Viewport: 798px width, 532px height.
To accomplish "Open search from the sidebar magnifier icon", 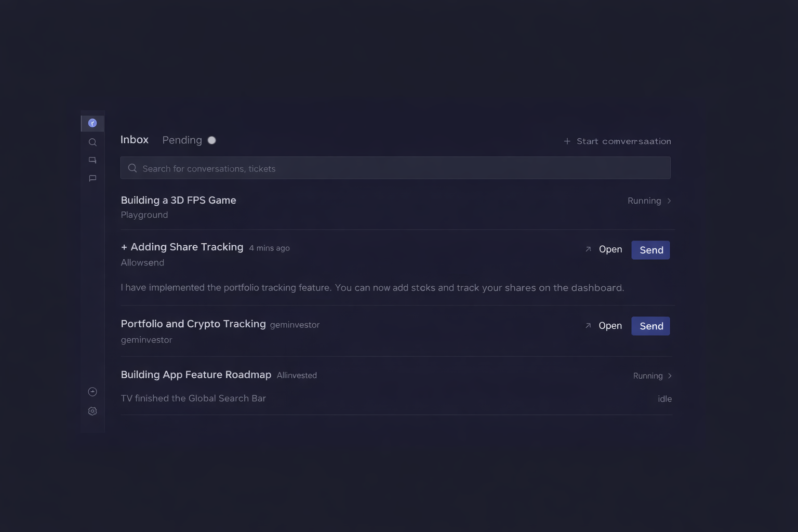I will 92,142.
